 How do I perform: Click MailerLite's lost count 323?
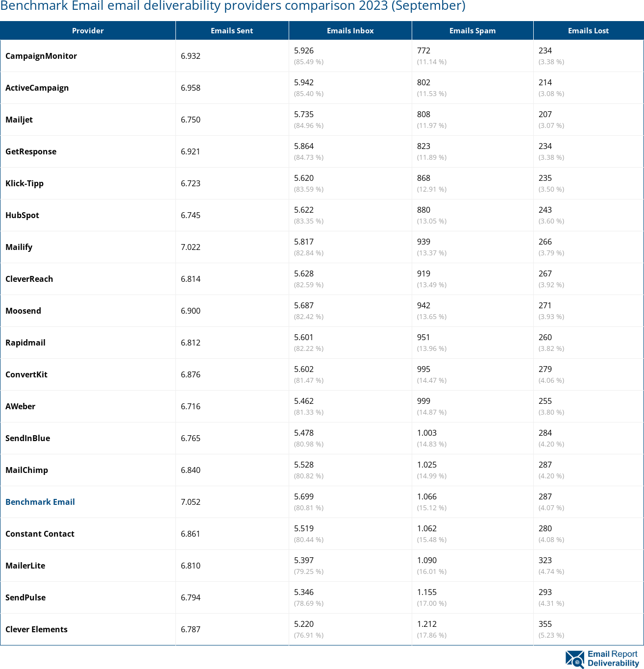coord(545,560)
